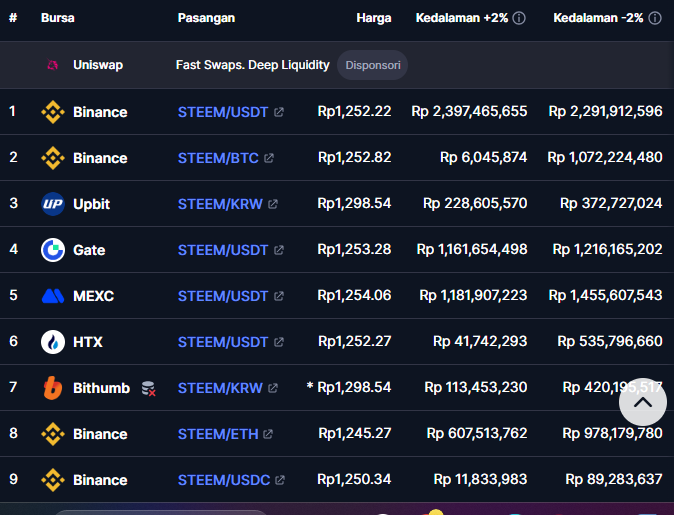The width and height of the screenshot is (674, 515).
Task: Click the Bithumb exchange logo
Action: click(x=53, y=388)
